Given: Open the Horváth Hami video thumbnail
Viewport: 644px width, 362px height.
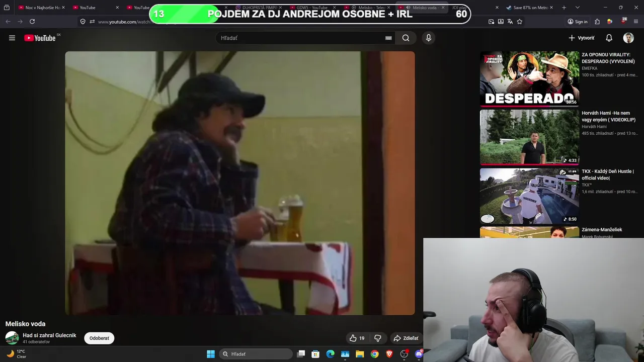Looking at the screenshot, I should 529,137.
